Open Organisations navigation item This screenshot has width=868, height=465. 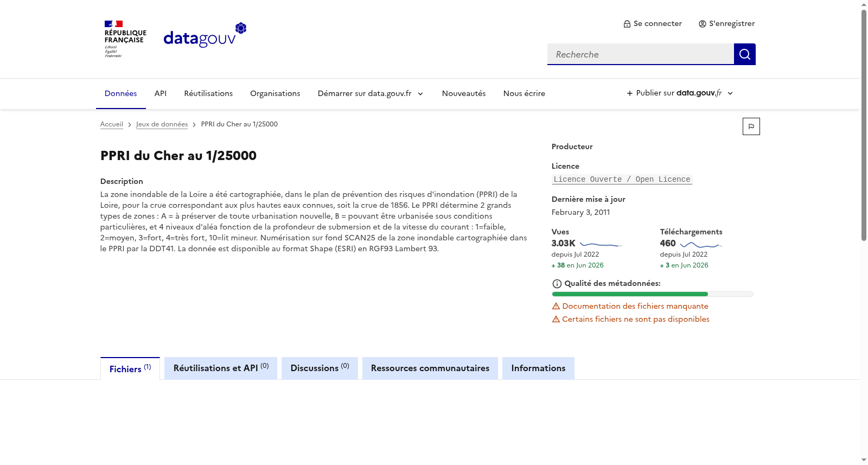275,93
